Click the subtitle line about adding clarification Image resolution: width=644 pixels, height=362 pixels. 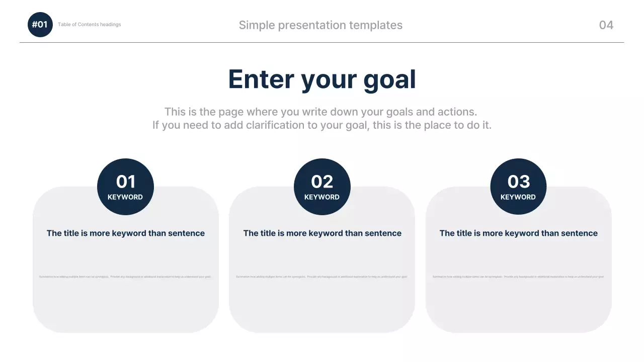point(322,125)
